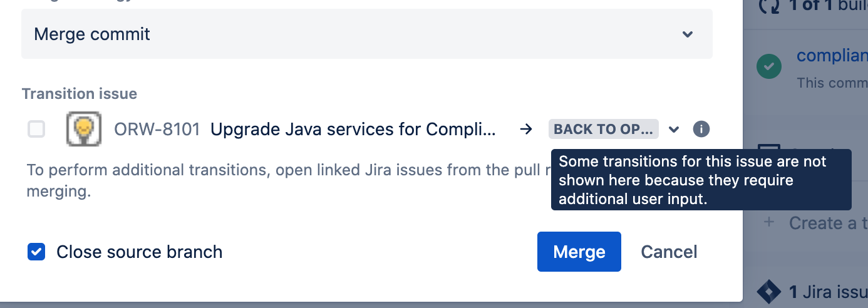
Task: Click the issue title Upgrade Java services
Action: 353,130
